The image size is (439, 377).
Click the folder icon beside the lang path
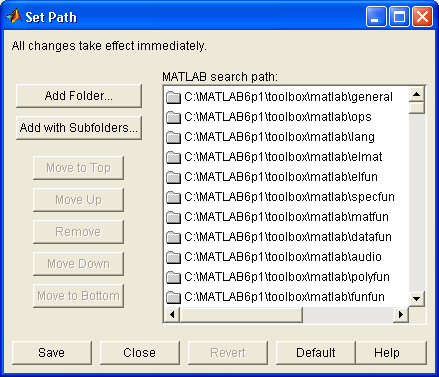173,137
